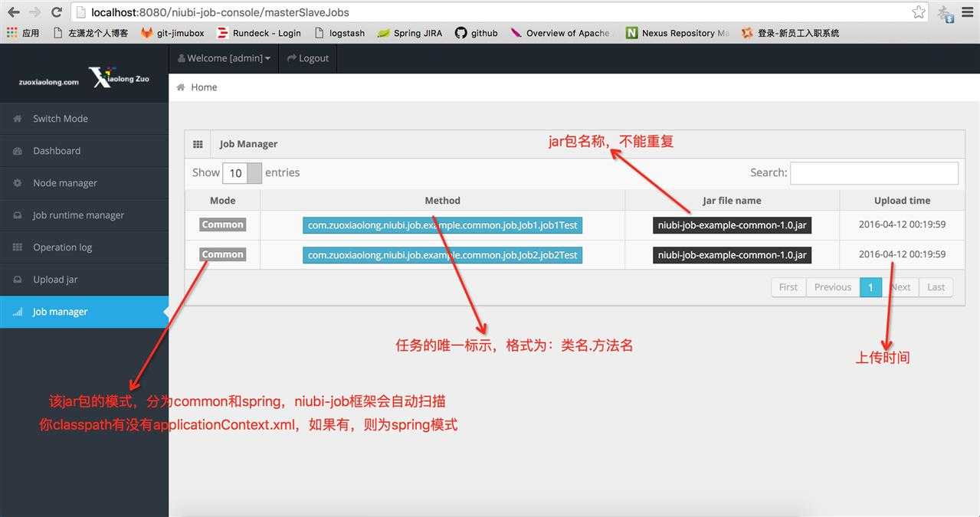Go to Last page in pagination
Screen dimensions: 980x517
click(x=936, y=287)
